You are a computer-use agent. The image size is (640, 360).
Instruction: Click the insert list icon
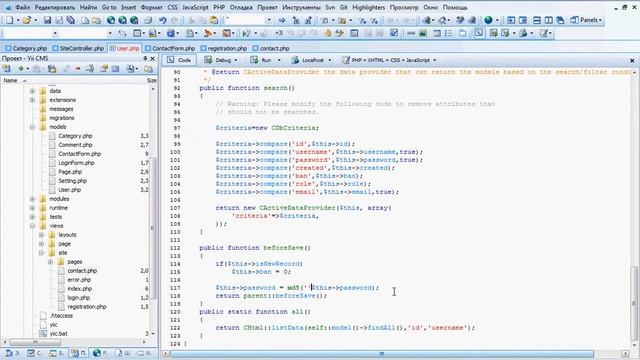tap(449, 33)
